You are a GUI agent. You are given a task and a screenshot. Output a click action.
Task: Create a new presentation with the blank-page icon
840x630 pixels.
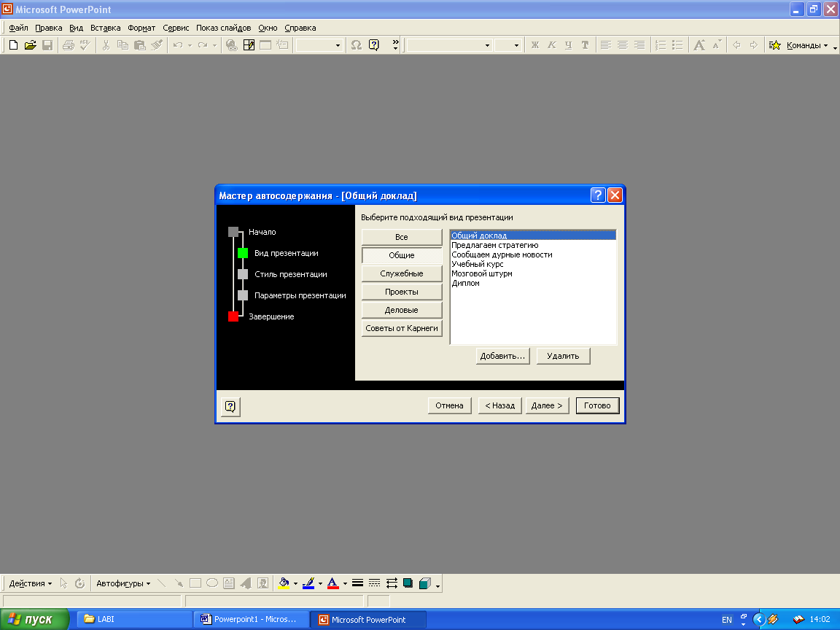[13, 45]
